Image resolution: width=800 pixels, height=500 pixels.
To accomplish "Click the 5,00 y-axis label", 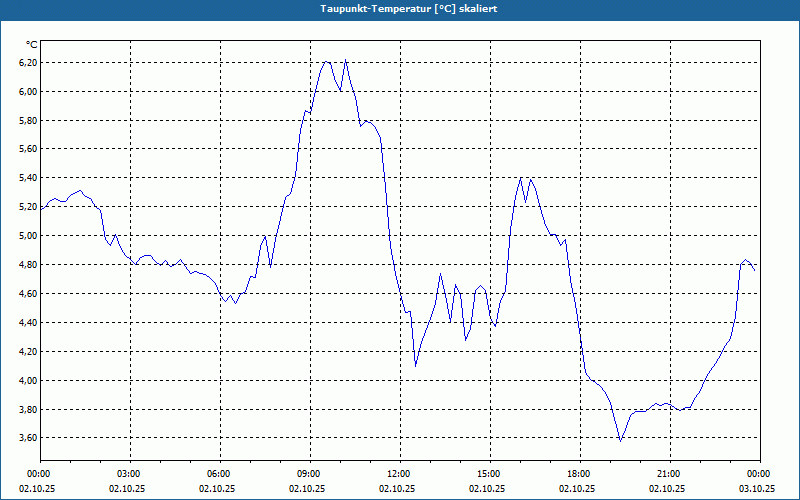I will click(x=28, y=236).
